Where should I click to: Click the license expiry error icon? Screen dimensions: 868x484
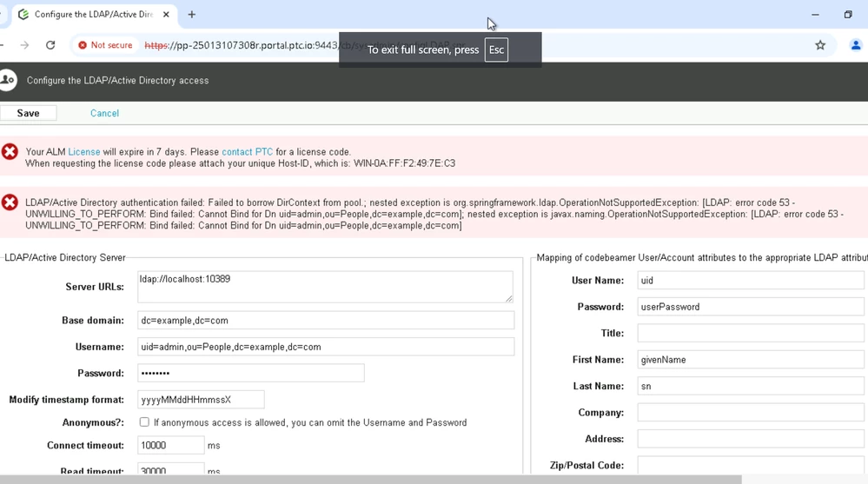(x=10, y=152)
